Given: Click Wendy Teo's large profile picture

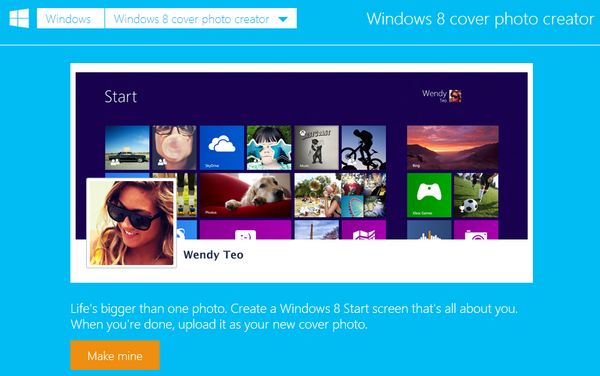Looking at the screenshot, I should pyautogui.click(x=131, y=223).
